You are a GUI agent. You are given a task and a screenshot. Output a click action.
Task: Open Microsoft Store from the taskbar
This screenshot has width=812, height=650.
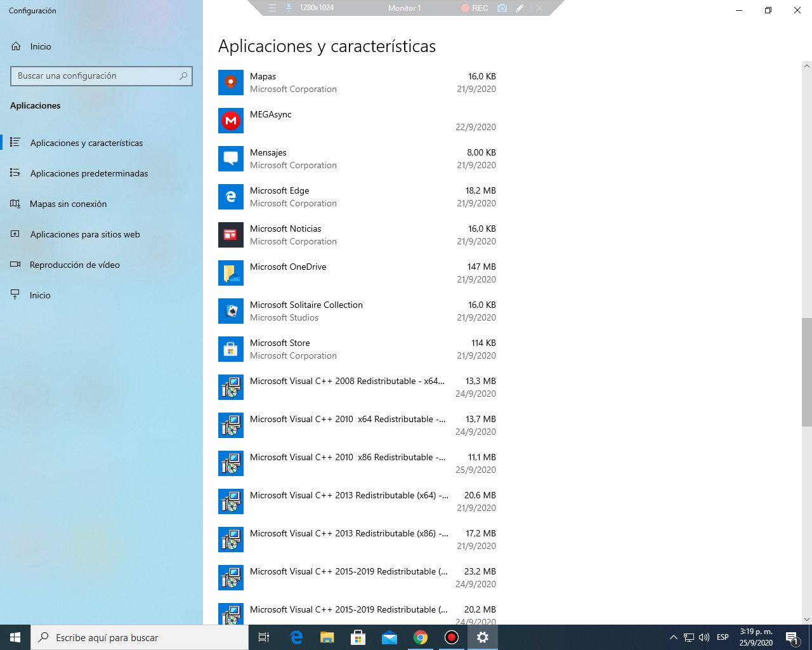(x=358, y=637)
